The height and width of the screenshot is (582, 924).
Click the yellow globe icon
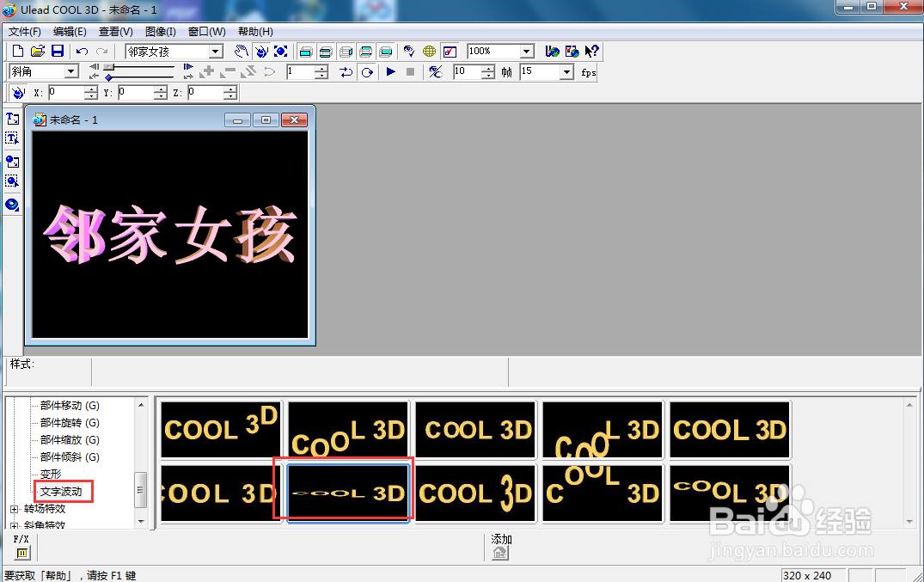430,52
